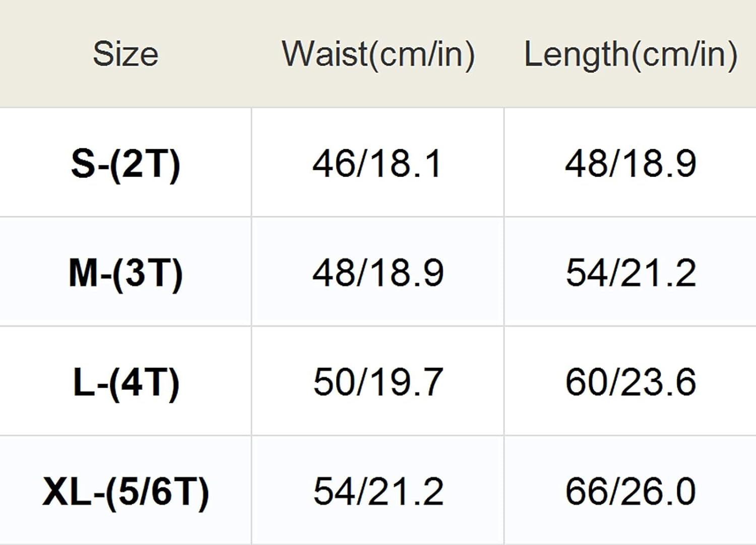The image size is (756, 545).
Task: Click the (cm/in) unit in Waist header
Action: [x=422, y=55]
